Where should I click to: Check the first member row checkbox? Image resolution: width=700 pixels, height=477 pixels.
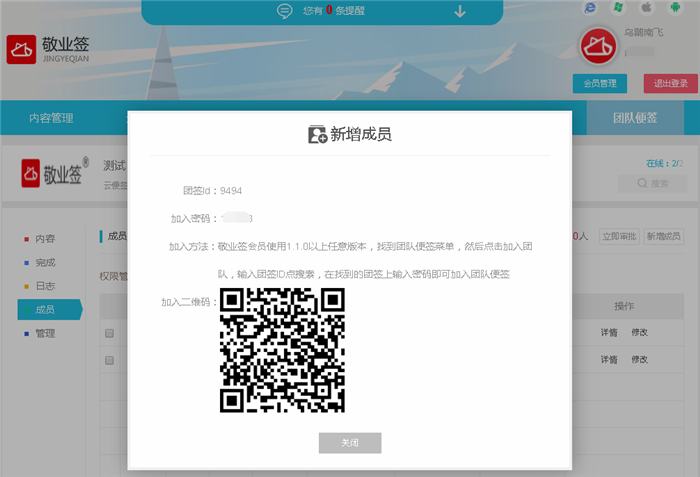click(x=110, y=333)
